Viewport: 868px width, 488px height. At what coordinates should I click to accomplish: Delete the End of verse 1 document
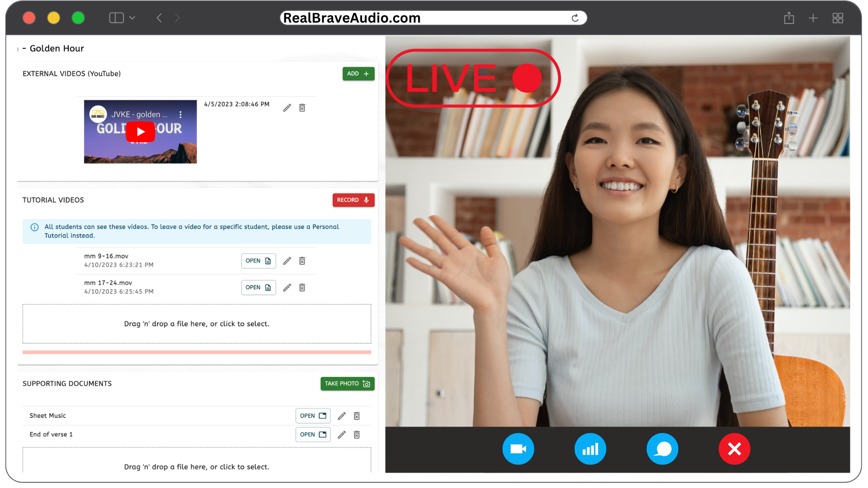tap(356, 434)
